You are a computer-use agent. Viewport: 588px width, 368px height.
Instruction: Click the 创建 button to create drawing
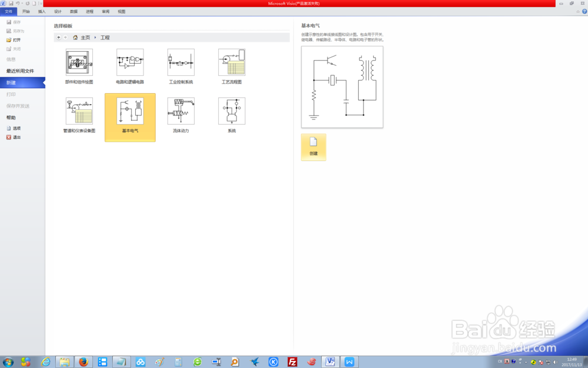(x=313, y=147)
